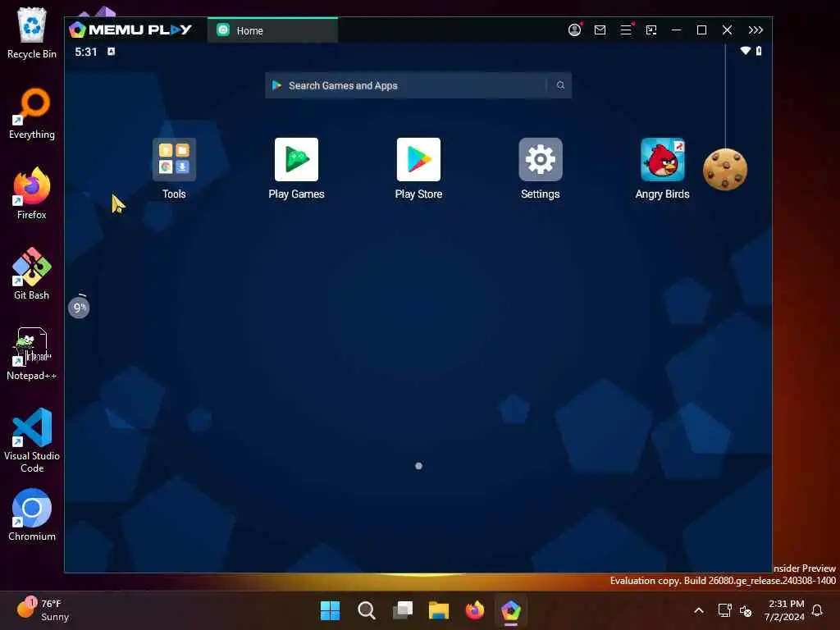Close the MEmu Play window
The image size is (840, 630).
[x=727, y=30]
